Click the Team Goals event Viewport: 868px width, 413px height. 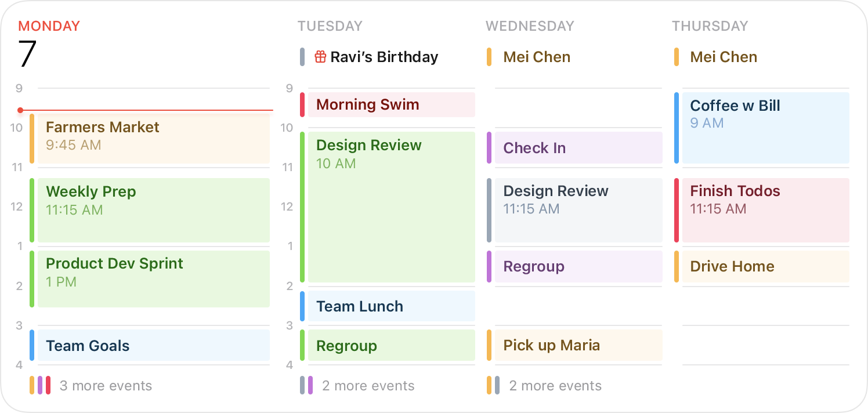153,346
